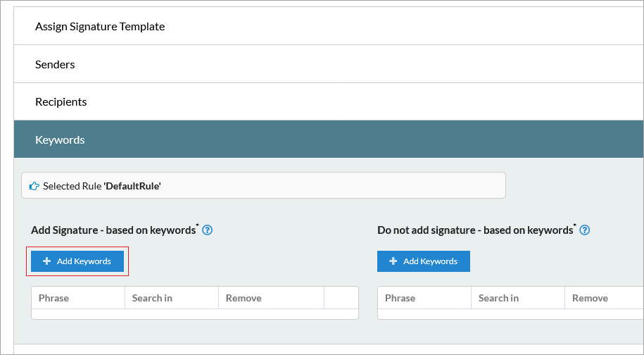This screenshot has height=355, width=644.
Task: Click Phrase column header in Do not add signature table
Action: 400,298
